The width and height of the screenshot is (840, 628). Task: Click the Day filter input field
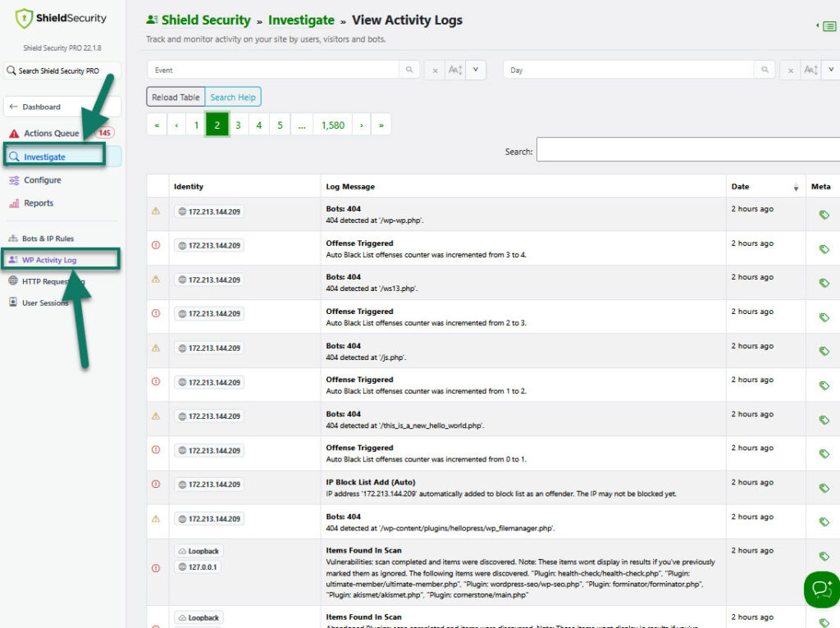coord(628,70)
